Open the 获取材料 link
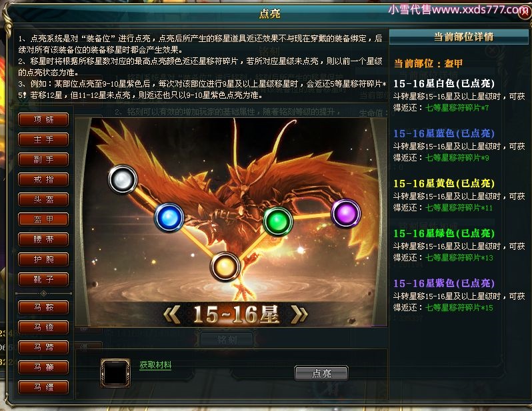This screenshot has height=411, width=532. [x=155, y=365]
